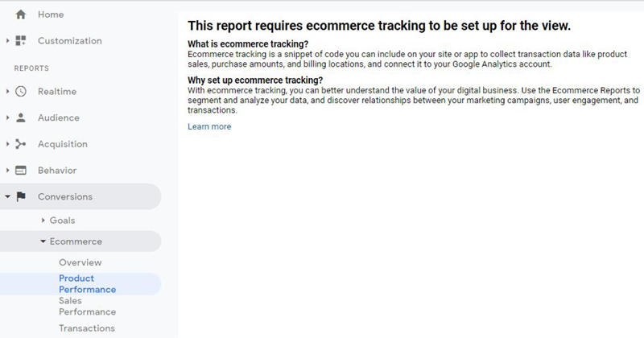644x338 pixels.
Task: Expand the Audience reports arrow
Action: [x=7, y=117]
